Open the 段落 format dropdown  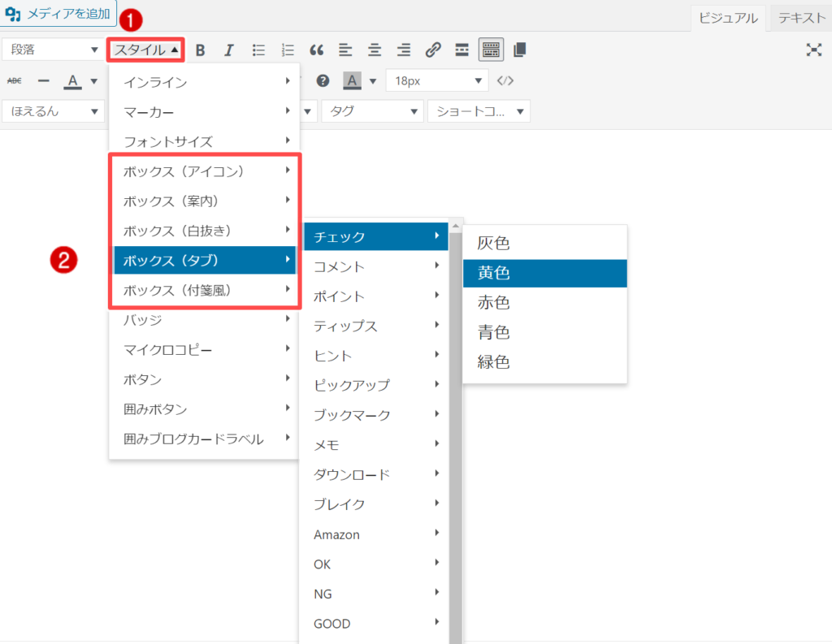tap(54, 50)
